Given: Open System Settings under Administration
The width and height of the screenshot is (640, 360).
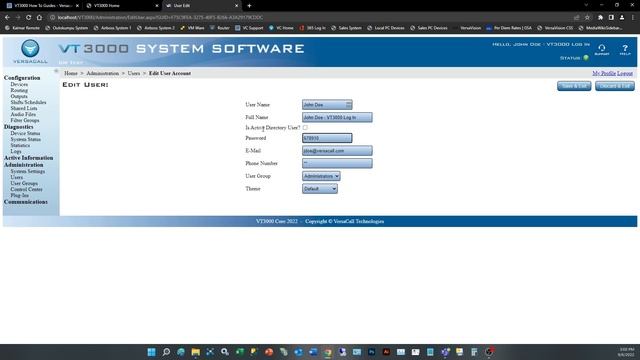Looking at the screenshot, I should click(28, 171).
